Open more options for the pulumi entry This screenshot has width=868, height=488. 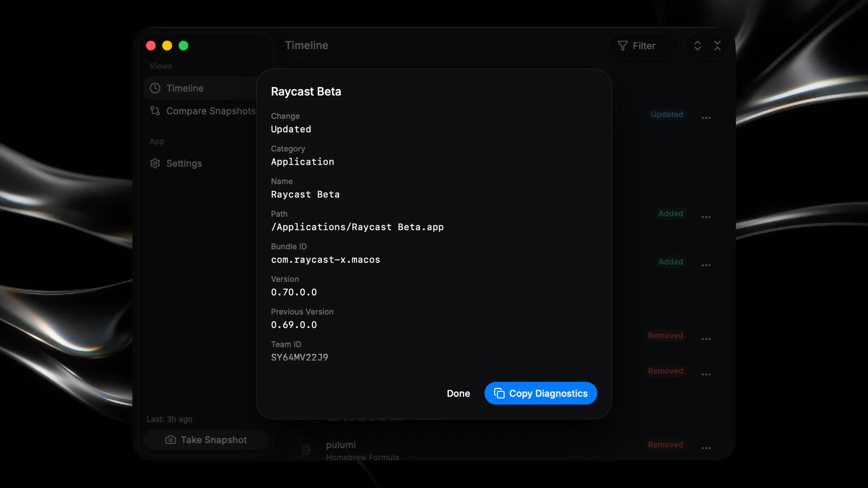[x=706, y=448]
